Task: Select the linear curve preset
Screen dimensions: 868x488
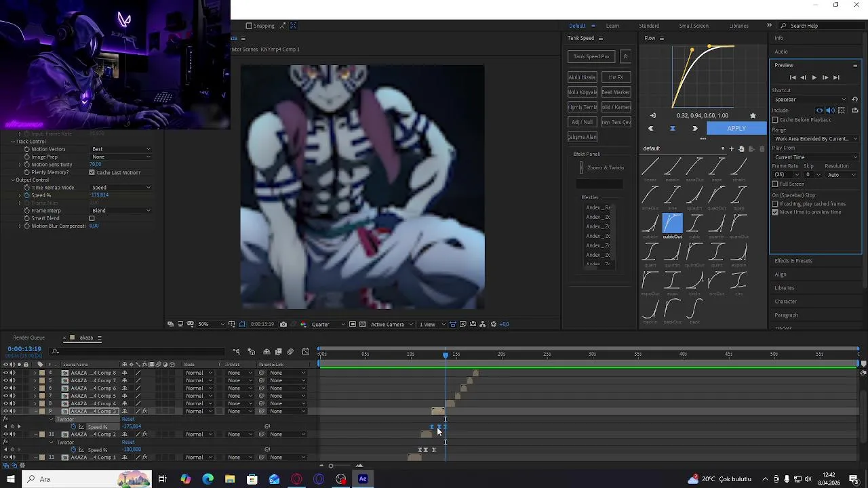Action: (650, 168)
